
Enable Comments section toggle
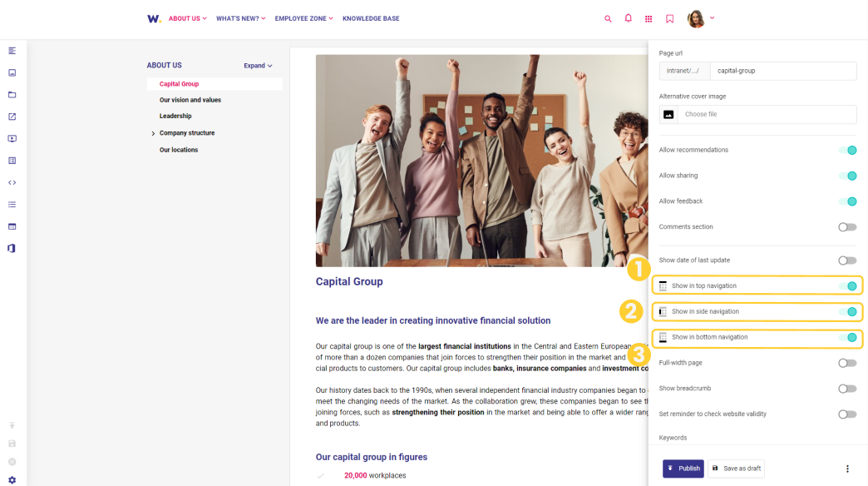847,227
